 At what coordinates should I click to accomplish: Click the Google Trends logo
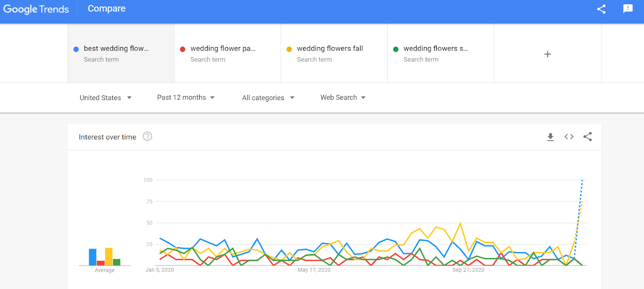tap(36, 9)
